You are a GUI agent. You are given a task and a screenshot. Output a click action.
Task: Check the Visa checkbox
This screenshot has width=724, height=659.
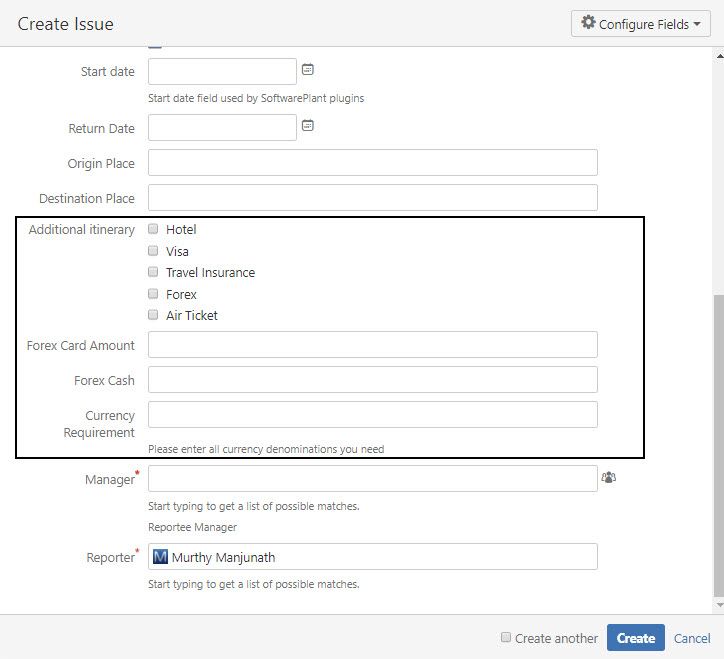(x=153, y=251)
